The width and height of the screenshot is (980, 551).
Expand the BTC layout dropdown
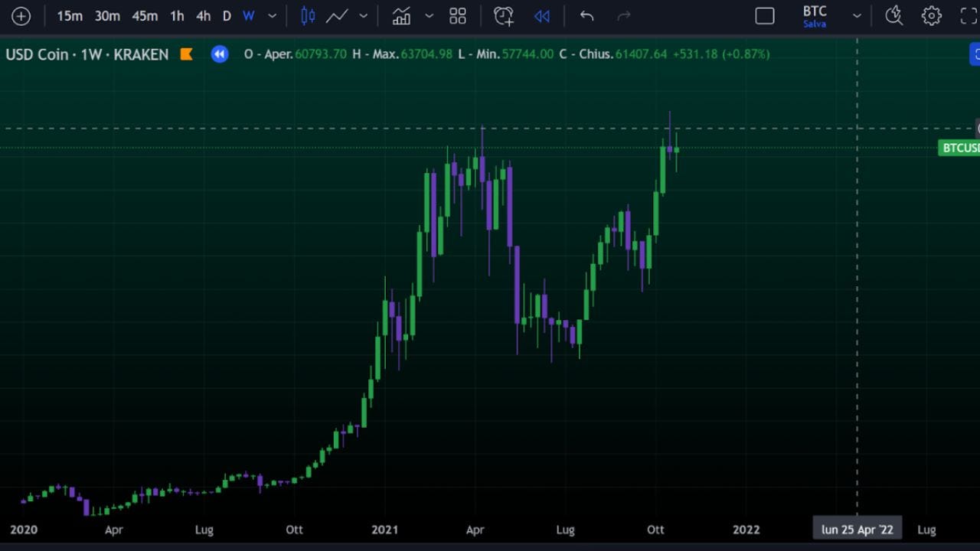857,15
